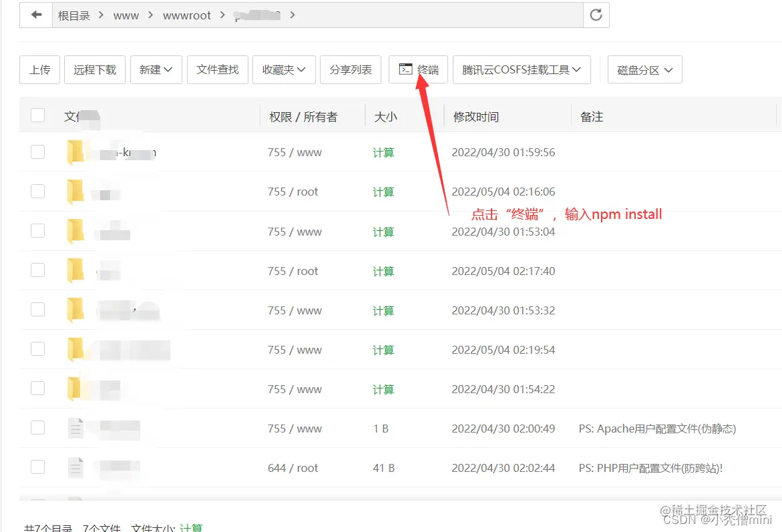Calculate size for 01:53:04 folder
Image resolution: width=782 pixels, height=532 pixels.
click(x=383, y=232)
